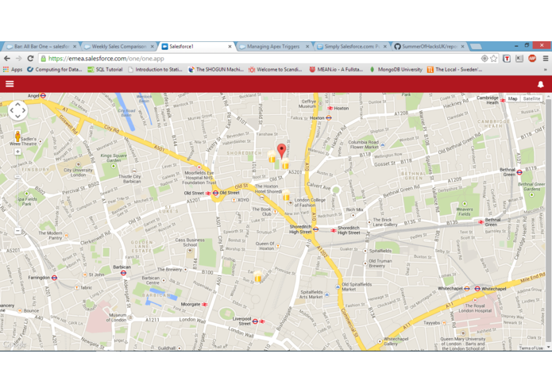Open a new browser tab
The image size is (552, 392).
pyautogui.click(x=476, y=46)
